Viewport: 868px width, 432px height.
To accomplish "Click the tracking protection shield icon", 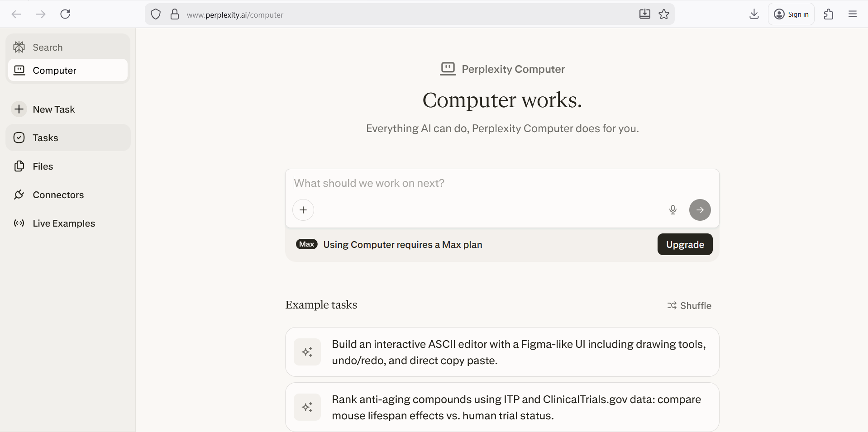I will [x=156, y=14].
